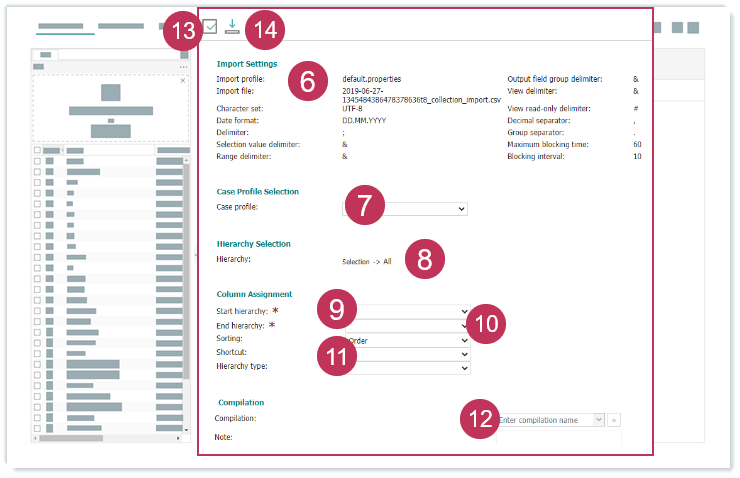Click the validate checkmark icon in toolbar
This screenshot has height=478, width=740.
coord(210,27)
